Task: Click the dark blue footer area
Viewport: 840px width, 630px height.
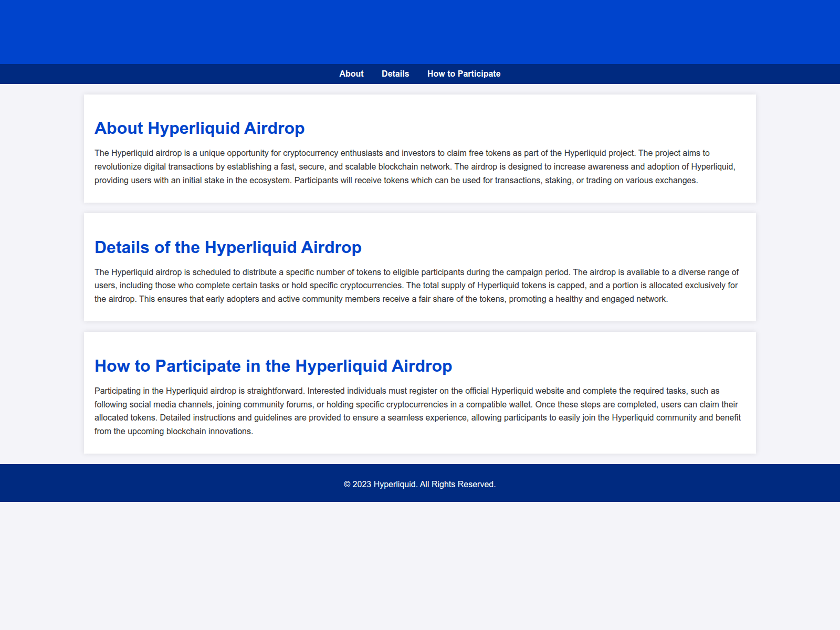Action: [157, 483]
